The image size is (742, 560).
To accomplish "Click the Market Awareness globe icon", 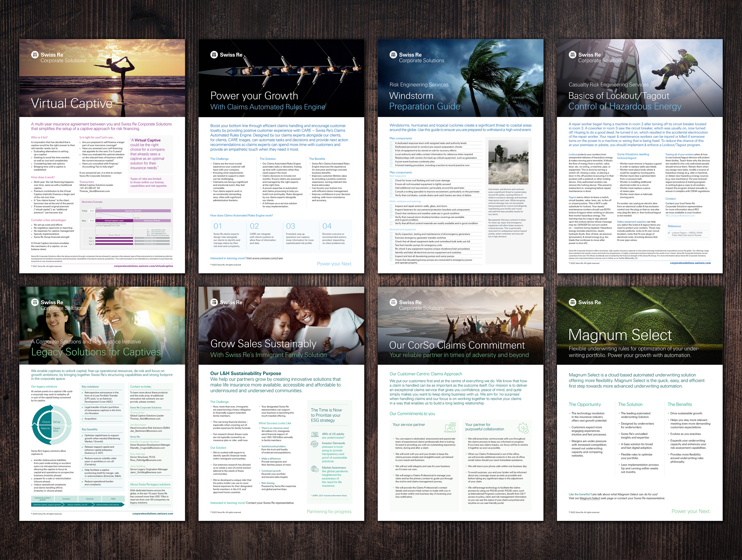I will tap(315, 469).
